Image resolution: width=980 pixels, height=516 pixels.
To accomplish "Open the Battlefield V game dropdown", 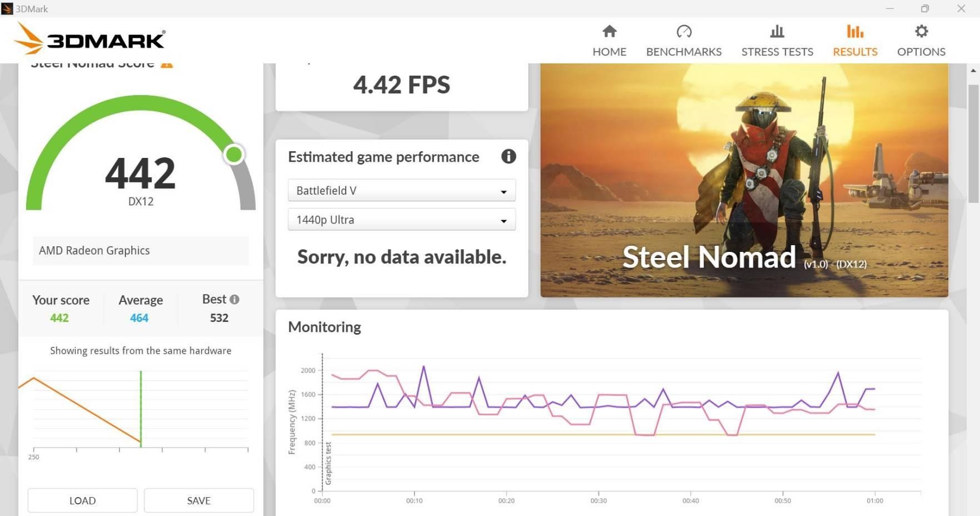I will pyautogui.click(x=401, y=190).
